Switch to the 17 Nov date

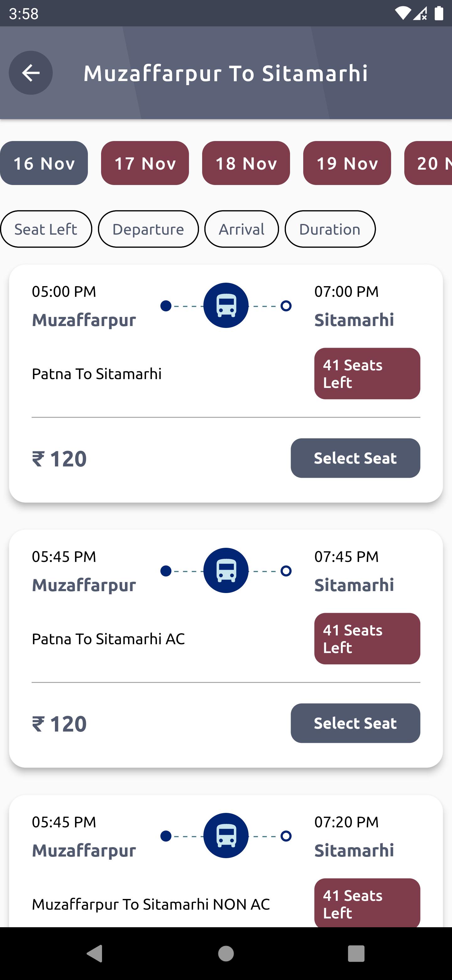(x=145, y=163)
